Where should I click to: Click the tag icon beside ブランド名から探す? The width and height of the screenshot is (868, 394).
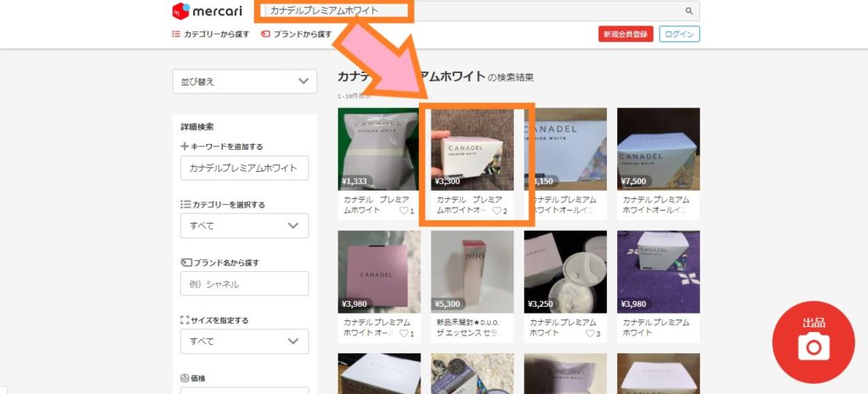(186, 263)
